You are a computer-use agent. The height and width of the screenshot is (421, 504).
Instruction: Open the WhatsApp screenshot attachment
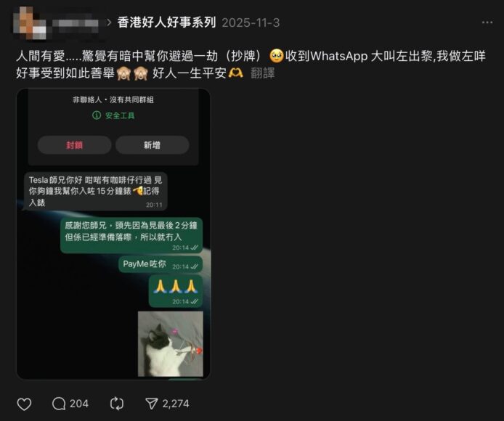point(113,234)
